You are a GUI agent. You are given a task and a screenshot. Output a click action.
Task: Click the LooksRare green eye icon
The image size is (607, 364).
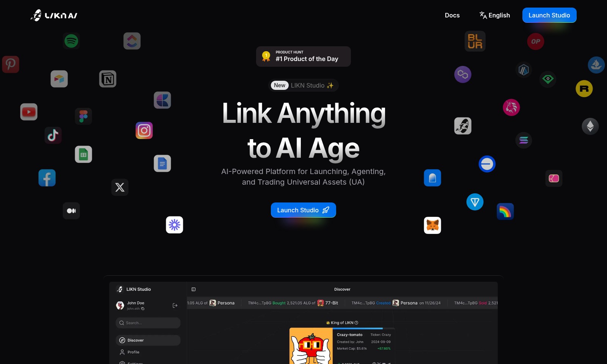pyautogui.click(x=548, y=79)
